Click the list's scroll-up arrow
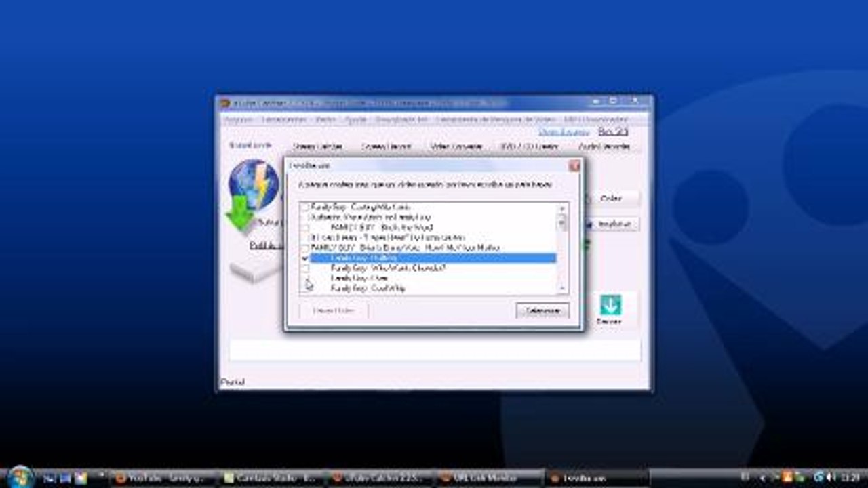 point(562,208)
